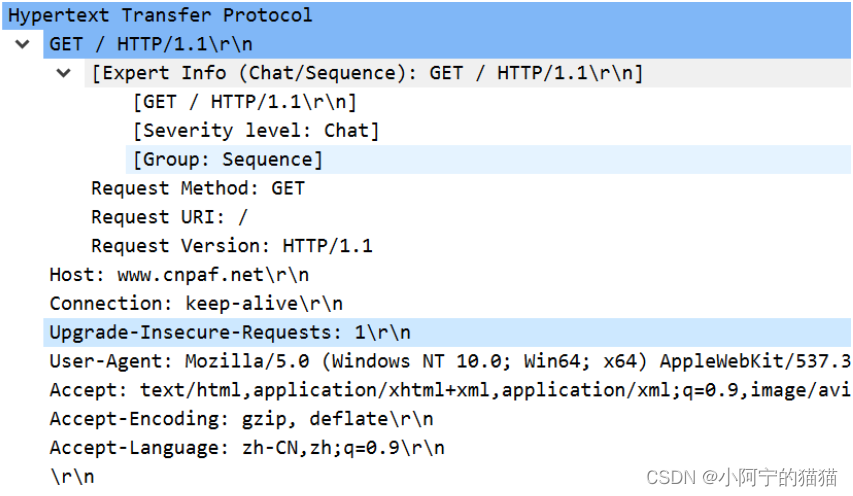The image size is (853, 496).
Task: Select the Request URI field
Action: 169,217
